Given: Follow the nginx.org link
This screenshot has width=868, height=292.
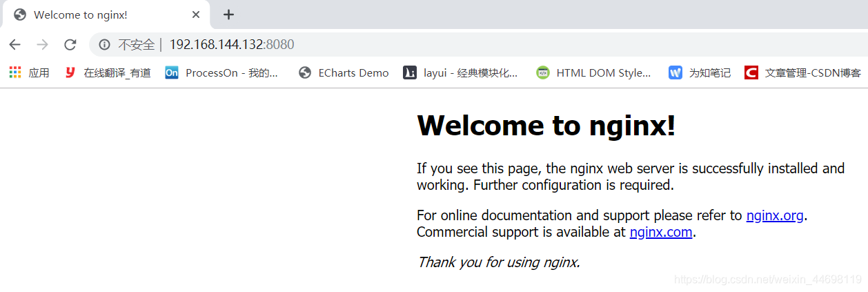Looking at the screenshot, I should 775,215.
